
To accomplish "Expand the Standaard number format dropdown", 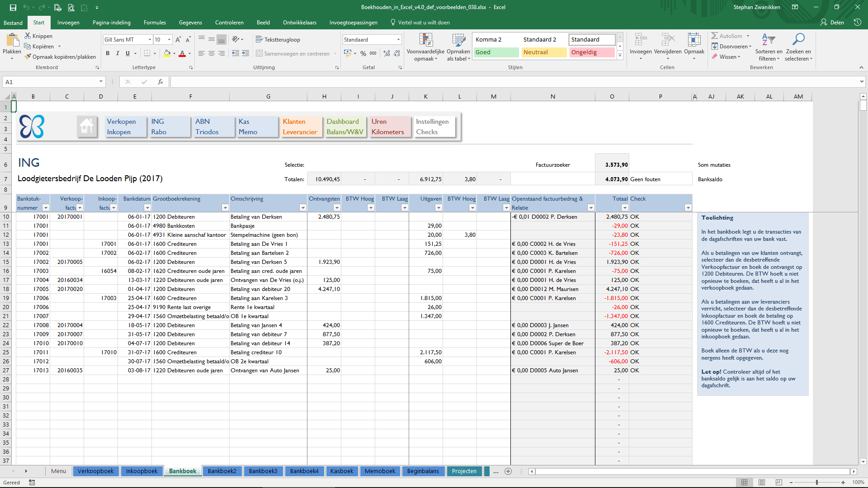I will 398,40.
